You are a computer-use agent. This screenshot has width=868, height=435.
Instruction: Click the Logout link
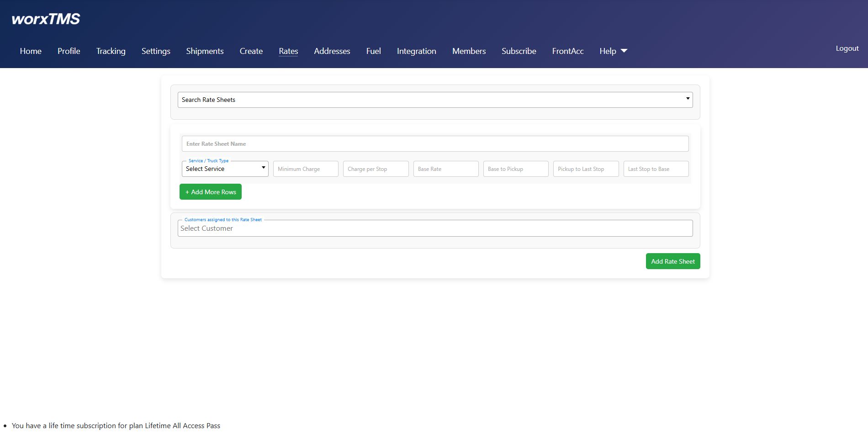(x=847, y=48)
